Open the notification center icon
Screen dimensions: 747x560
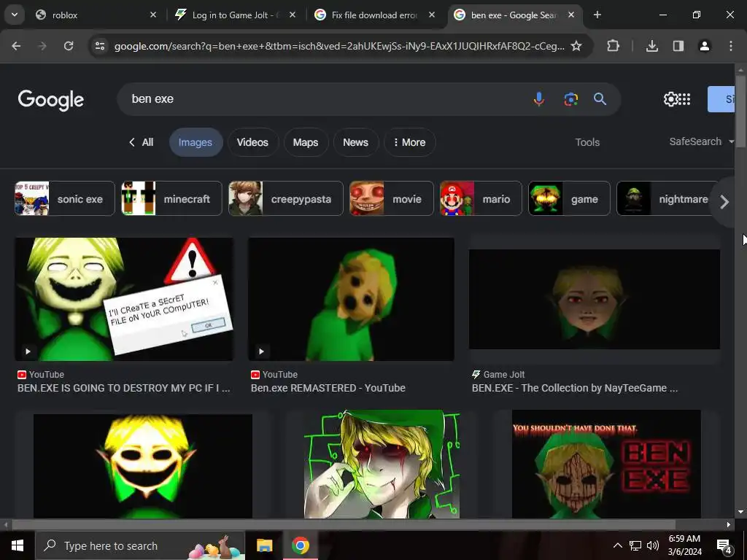point(724,546)
